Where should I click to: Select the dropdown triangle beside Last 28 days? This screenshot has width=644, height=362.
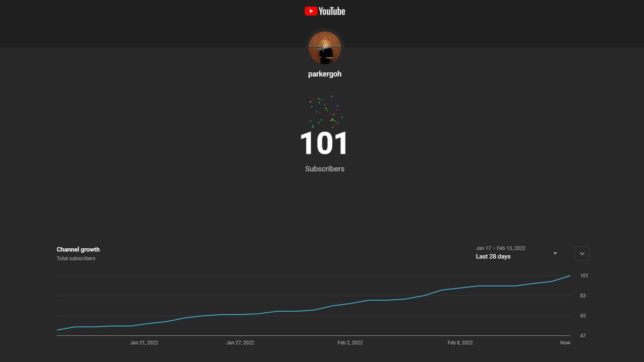[x=555, y=253]
